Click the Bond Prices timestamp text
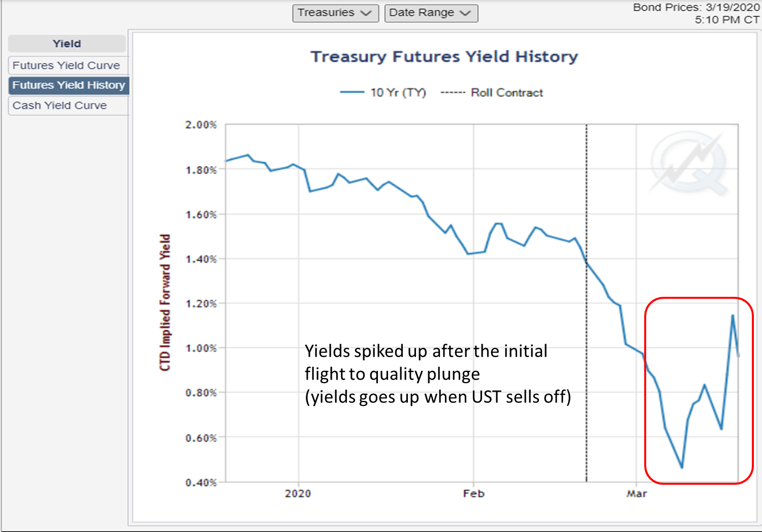 [x=696, y=14]
